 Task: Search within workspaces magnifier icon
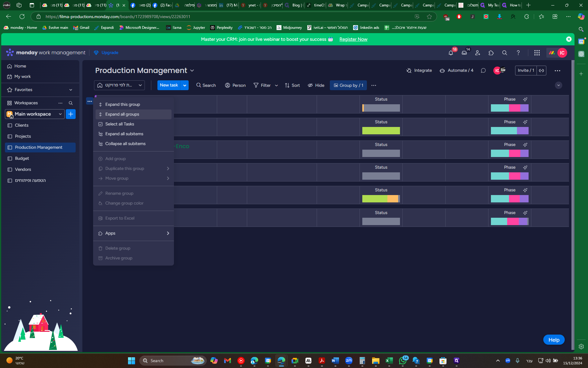click(x=71, y=103)
